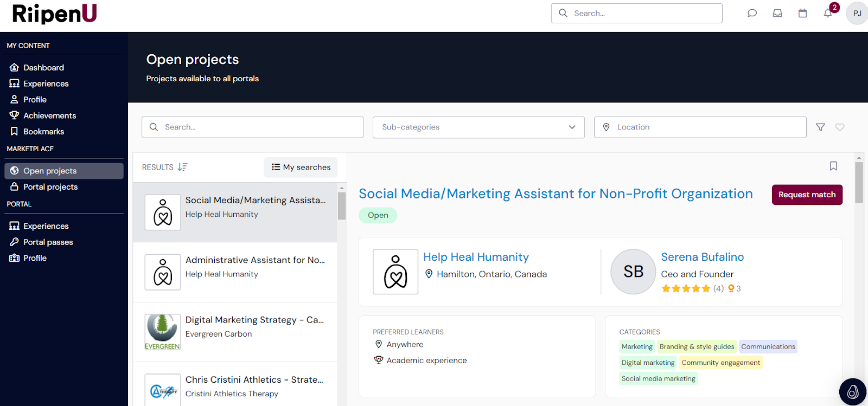
Task: Toggle the saved-favorites heart icon
Action: coord(840,127)
